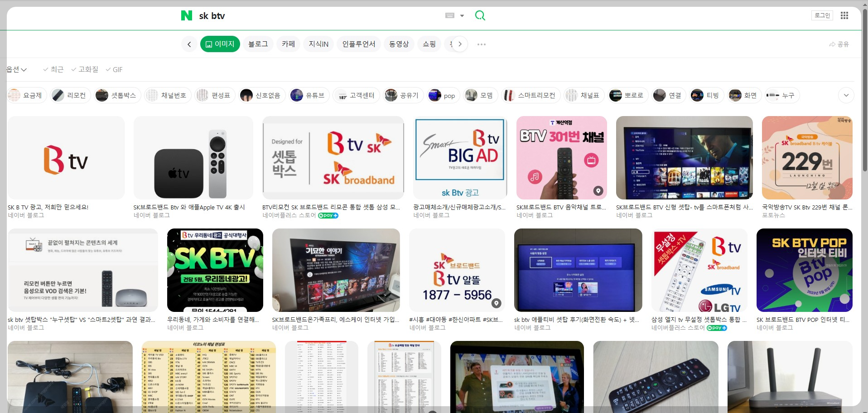
Task: Select the 유튜브 keyword chip
Action: (x=309, y=95)
